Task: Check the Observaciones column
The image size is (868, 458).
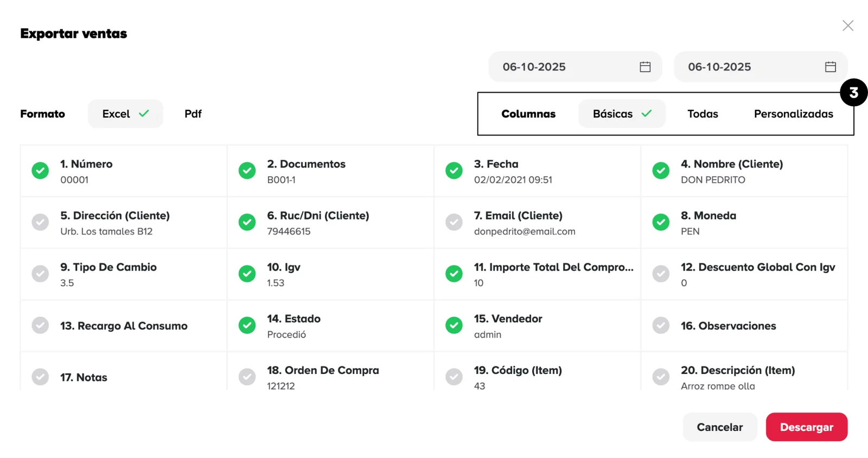Action: pos(661,325)
